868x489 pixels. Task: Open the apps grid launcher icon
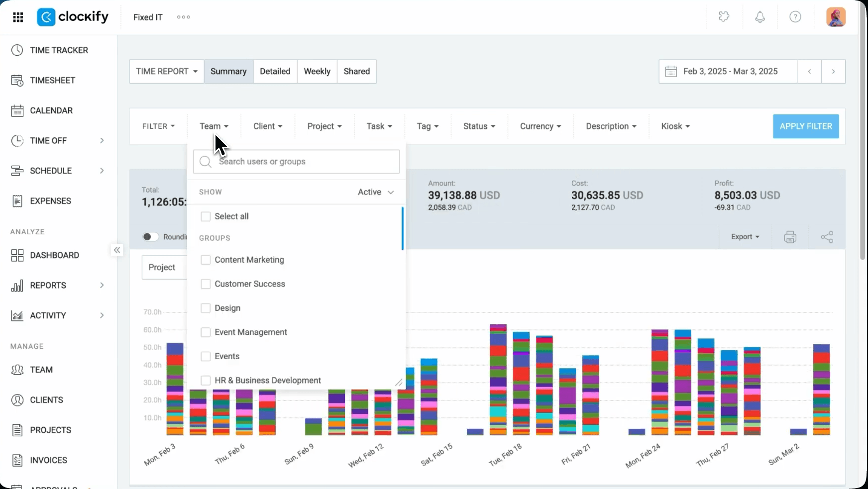coord(18,17)
